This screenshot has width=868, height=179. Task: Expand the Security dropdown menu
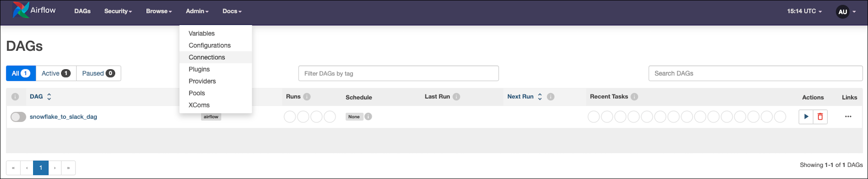118,11
